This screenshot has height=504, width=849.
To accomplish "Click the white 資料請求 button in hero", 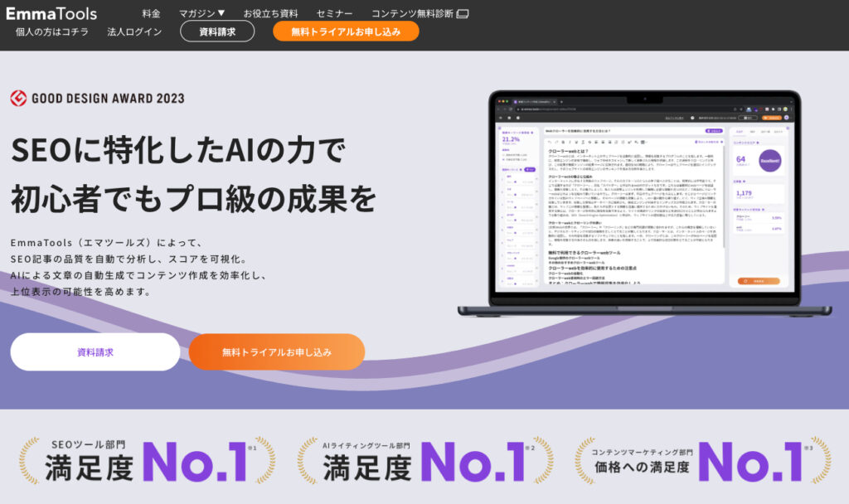I will (x=95, y=351).
